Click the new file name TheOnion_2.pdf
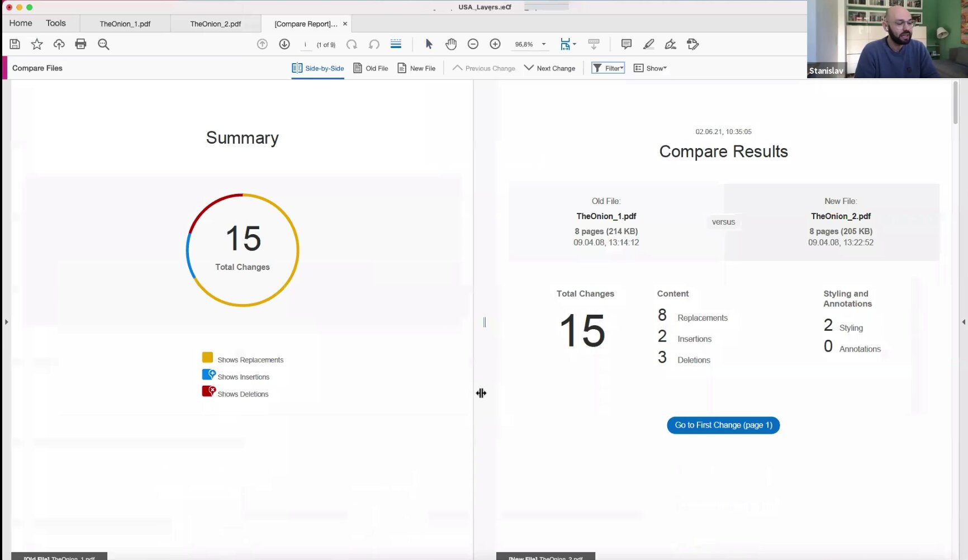The height and width of the screenshot is (560, 968). click(841, 216)
